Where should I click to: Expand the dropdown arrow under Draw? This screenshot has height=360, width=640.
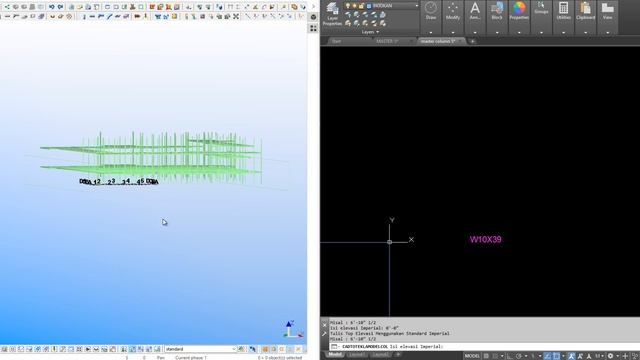431,32
